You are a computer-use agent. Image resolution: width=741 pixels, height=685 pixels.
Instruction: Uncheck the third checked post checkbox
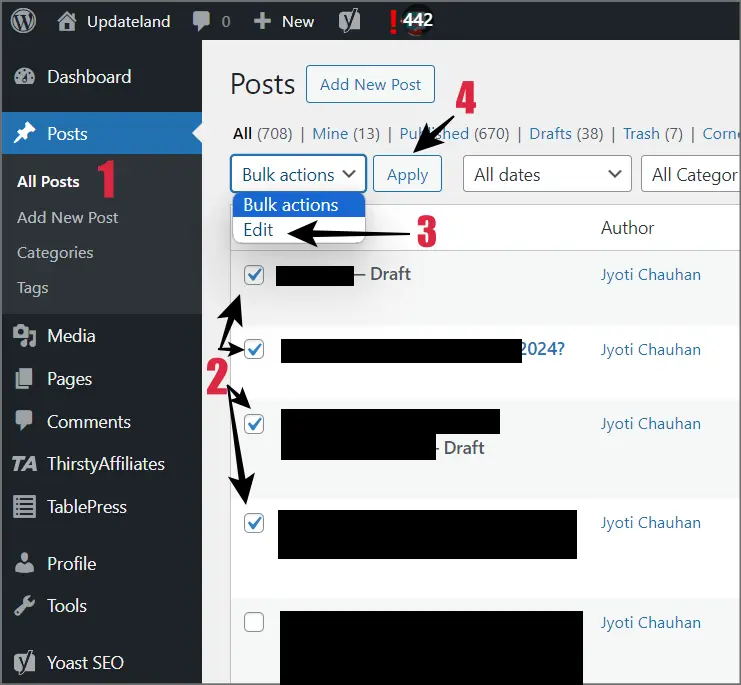(254, 424)
